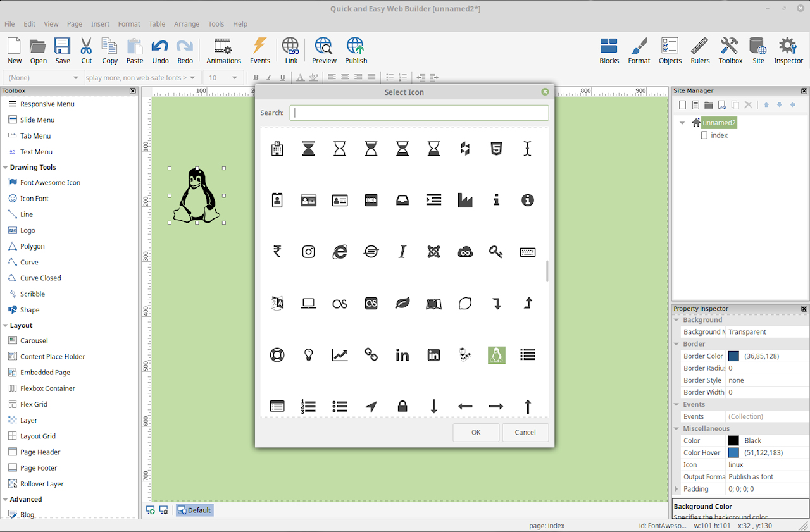
Task: Open the Insert menu
Action: [x=100, y=24]
